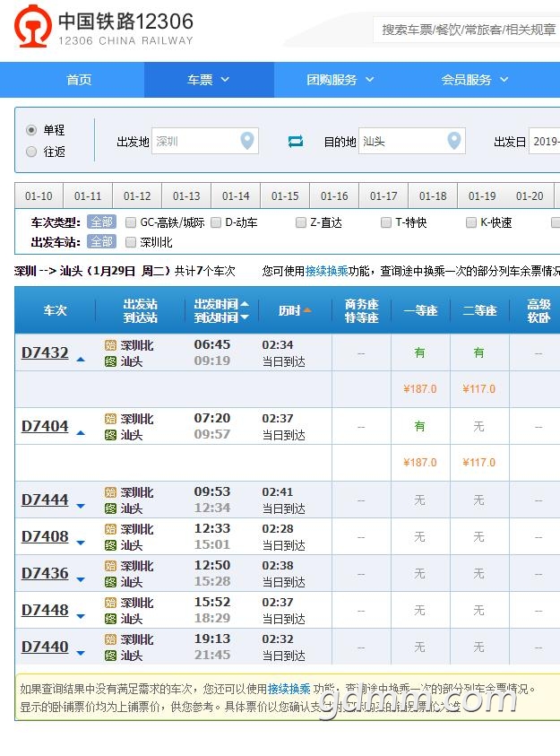Open the D7408 train number link

pos(46,536)
